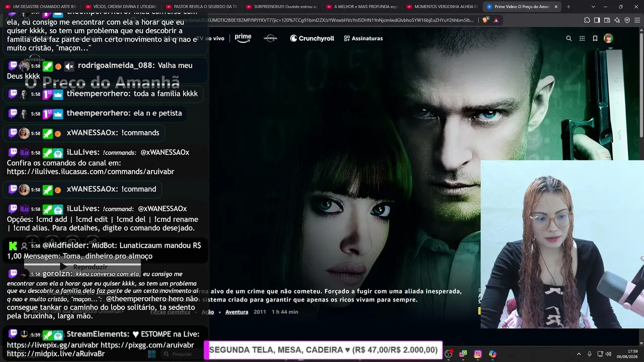Open the Crunchyroll channel link

coord(312,38)
